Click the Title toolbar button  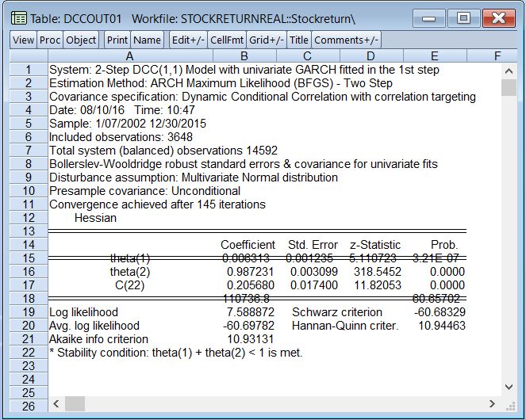click(x=299, y=40)
